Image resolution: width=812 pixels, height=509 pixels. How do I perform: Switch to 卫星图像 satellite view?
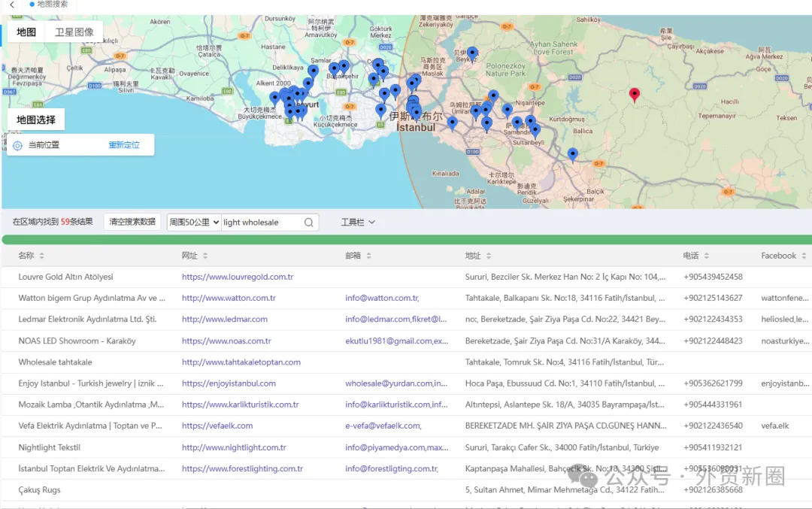pyautogui.click(x=74, y=32)
